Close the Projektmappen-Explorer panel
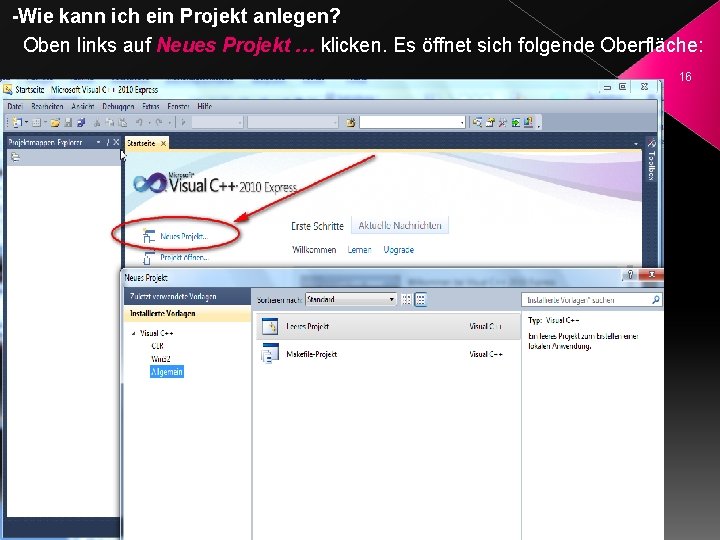 point(116,142)
